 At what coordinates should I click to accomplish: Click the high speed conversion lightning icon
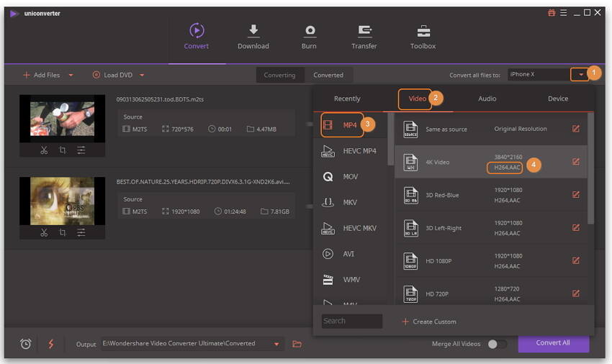click(x=51, y=344)
